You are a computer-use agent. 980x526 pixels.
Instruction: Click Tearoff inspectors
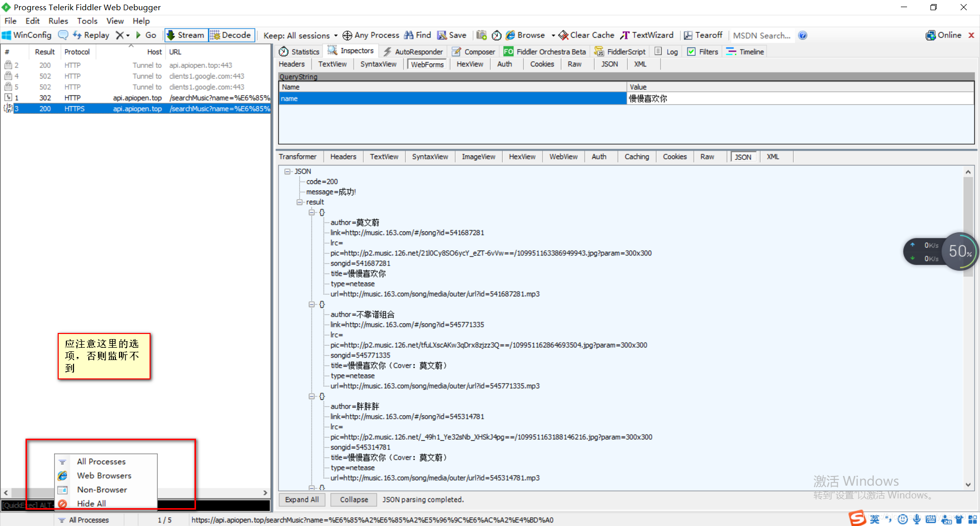(703, 35)
